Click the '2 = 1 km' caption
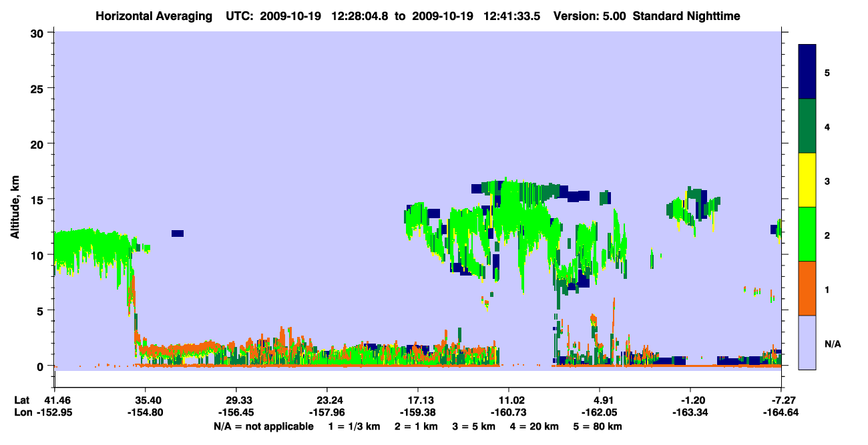The height and width of the screenshot is (445, 868). point(416,426)
